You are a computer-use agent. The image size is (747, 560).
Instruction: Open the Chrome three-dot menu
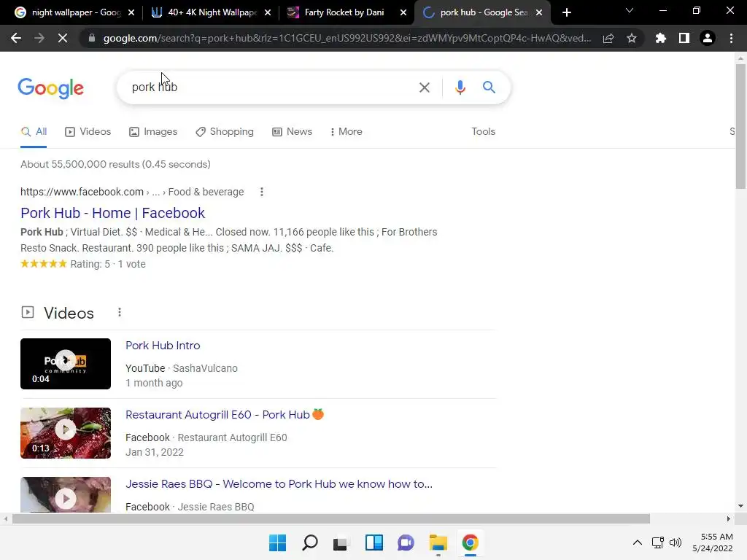tap(731, 38)
